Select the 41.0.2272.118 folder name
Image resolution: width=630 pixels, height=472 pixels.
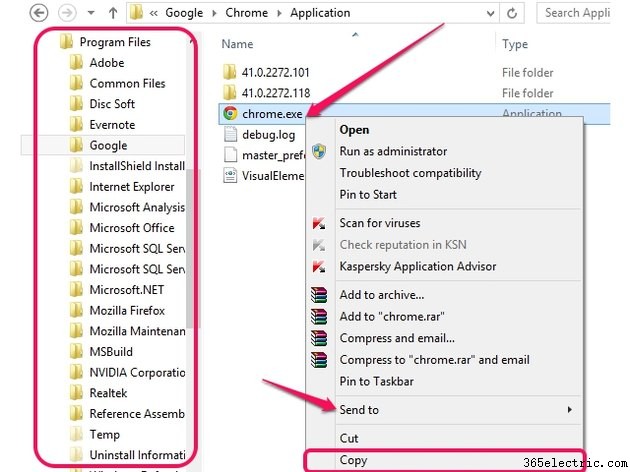pyautogui.click(x=276, y=93)
